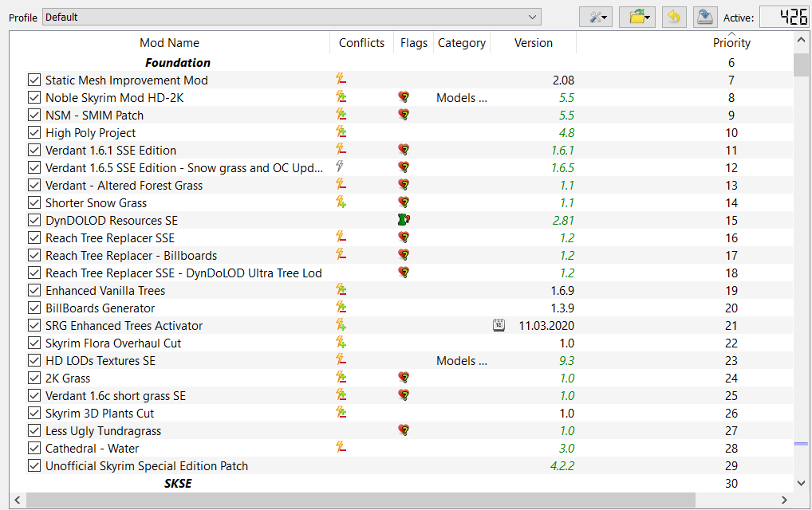Click heart flag on 2K Grass row

[404, 378]
